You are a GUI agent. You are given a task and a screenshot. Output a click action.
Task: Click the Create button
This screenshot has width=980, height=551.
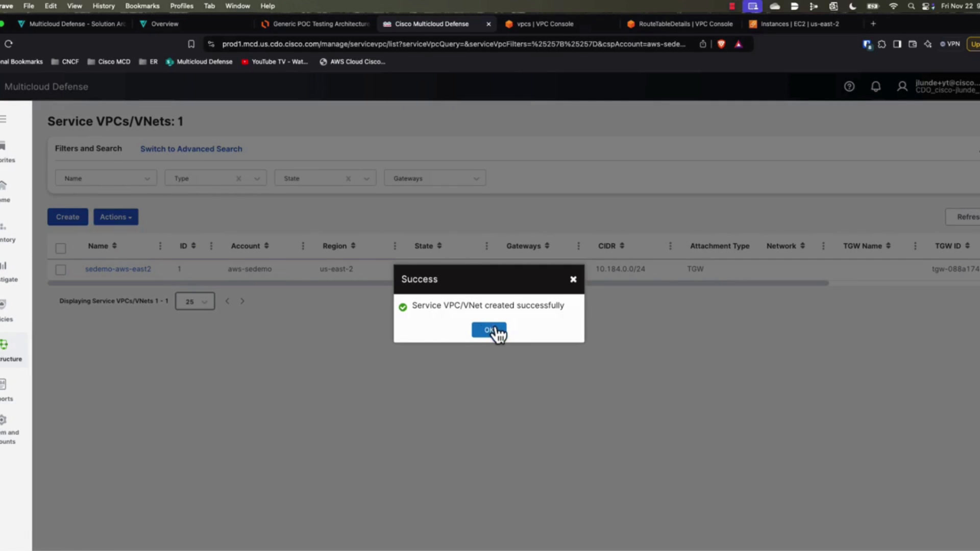point(67,217)
